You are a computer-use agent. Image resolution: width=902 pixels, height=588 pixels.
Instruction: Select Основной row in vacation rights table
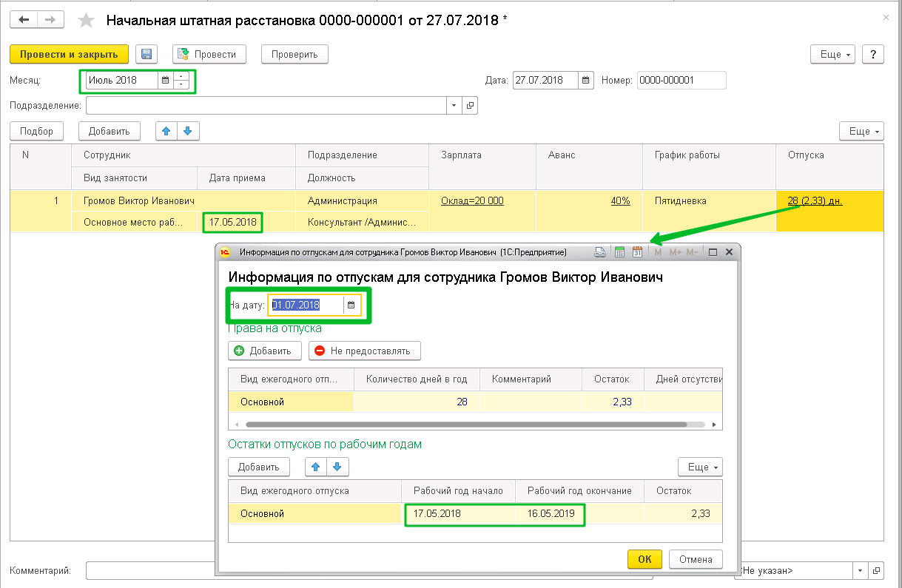(x=291, y=402)
